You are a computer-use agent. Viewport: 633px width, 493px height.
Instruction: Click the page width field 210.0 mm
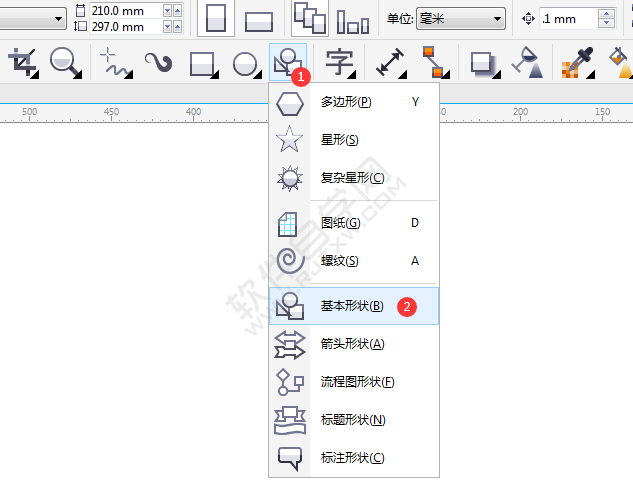point(126,11)
